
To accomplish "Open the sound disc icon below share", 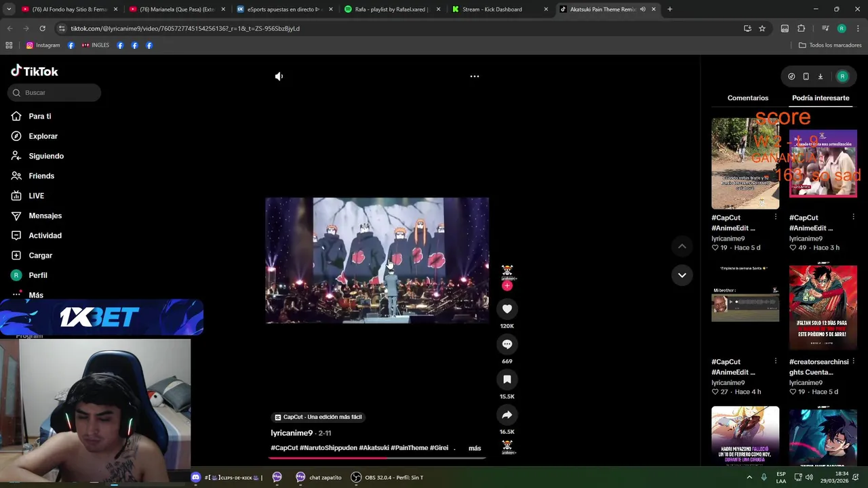I will (x=507, y=446).
